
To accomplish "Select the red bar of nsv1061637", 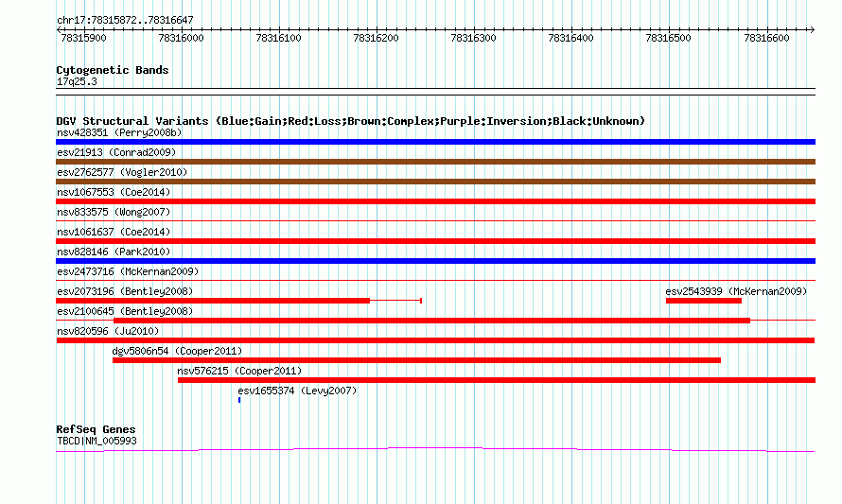I will pyautogui.click(x=435, y=241).
